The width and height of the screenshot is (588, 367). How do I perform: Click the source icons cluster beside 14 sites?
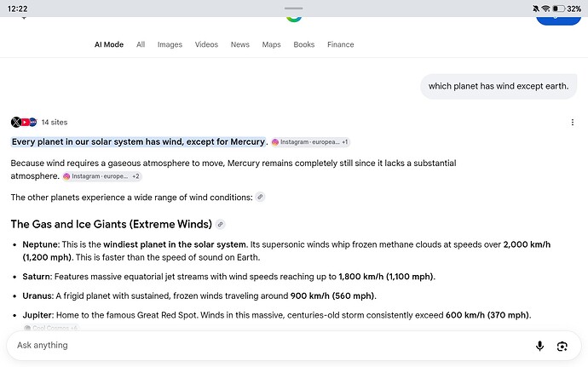pos(24,123)
